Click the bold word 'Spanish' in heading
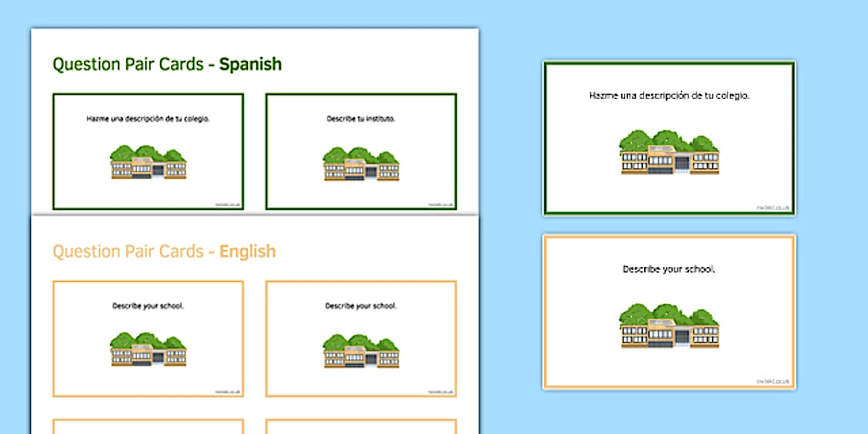This screenshot has height=434, width=868. [x=250, y=65]
